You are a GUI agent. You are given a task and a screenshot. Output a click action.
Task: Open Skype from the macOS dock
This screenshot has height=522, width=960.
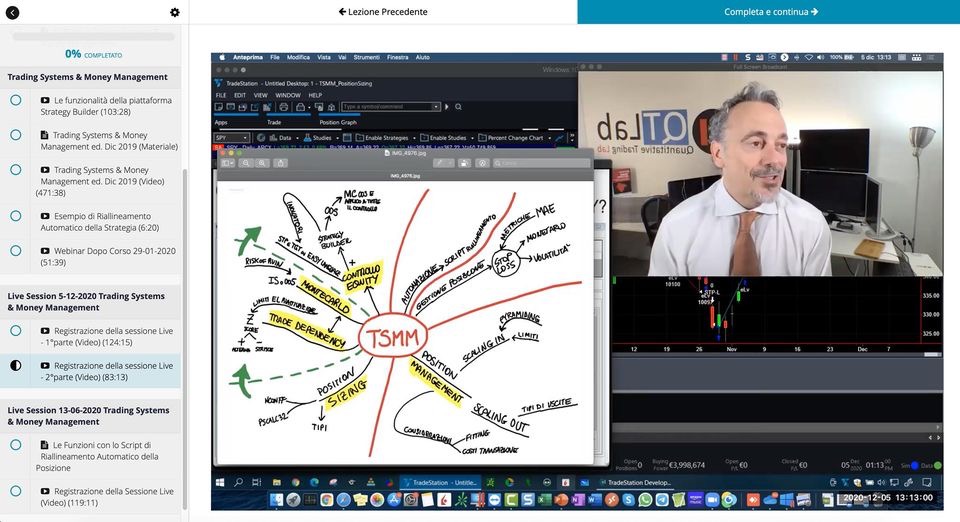pos(628,500)
